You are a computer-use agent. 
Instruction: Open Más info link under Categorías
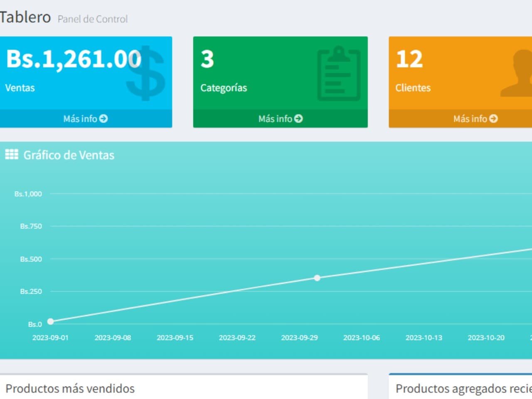point(281,118)
